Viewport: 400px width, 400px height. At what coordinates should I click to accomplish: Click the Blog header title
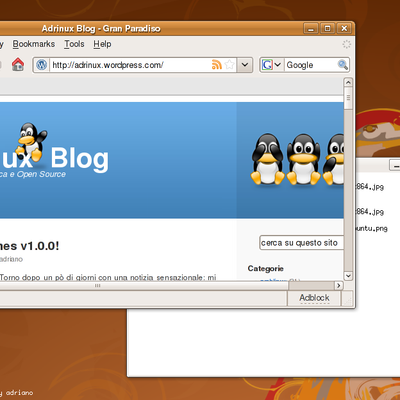click(x=80, y=159)
